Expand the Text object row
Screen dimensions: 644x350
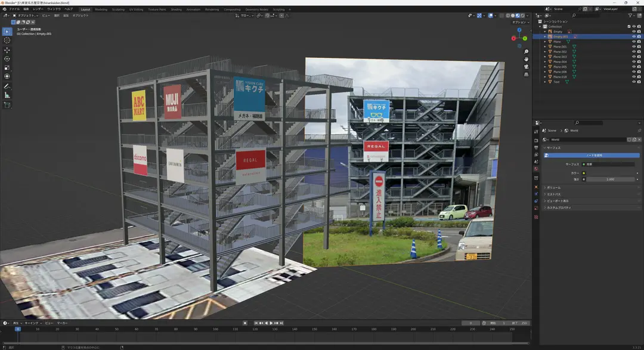(545, 82)
